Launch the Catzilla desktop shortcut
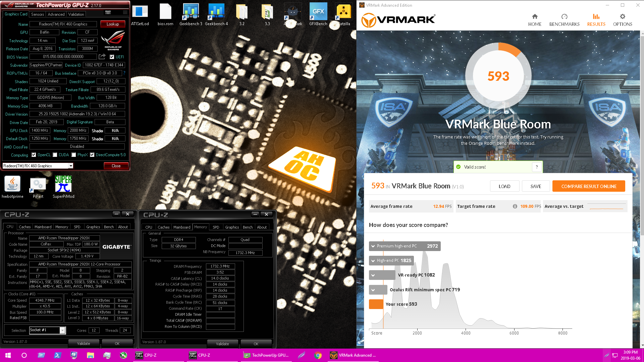Screen dimensions: 644x362 tap(343, 15)
